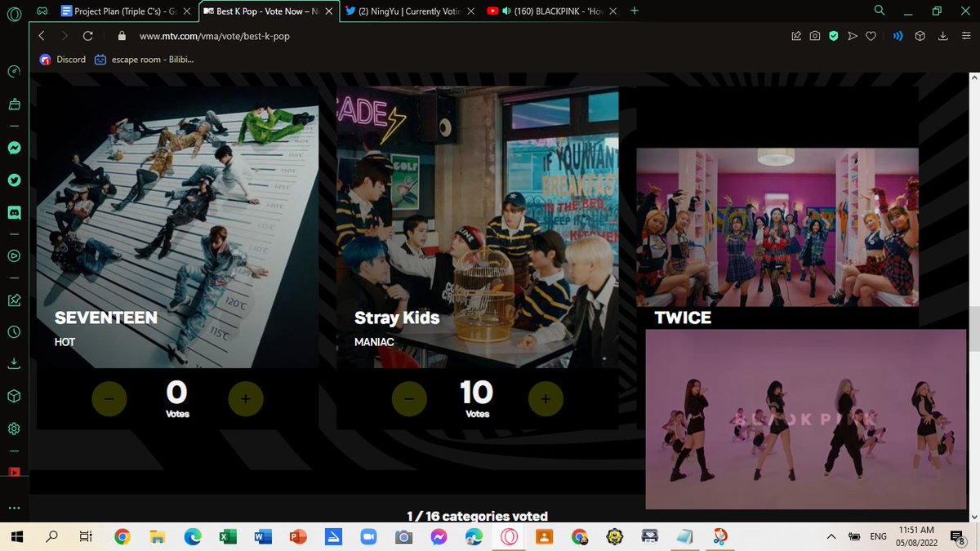The width and height of the screenshot is (980, 551).
Task: Open Downloads arrow icon in sidebar
Action: coord(14,363)
